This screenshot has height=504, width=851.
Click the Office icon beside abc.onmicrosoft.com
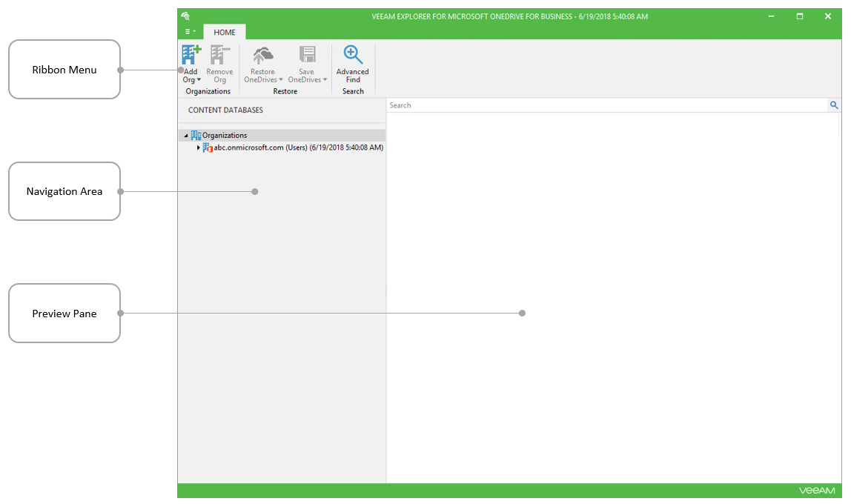[208, 147]
